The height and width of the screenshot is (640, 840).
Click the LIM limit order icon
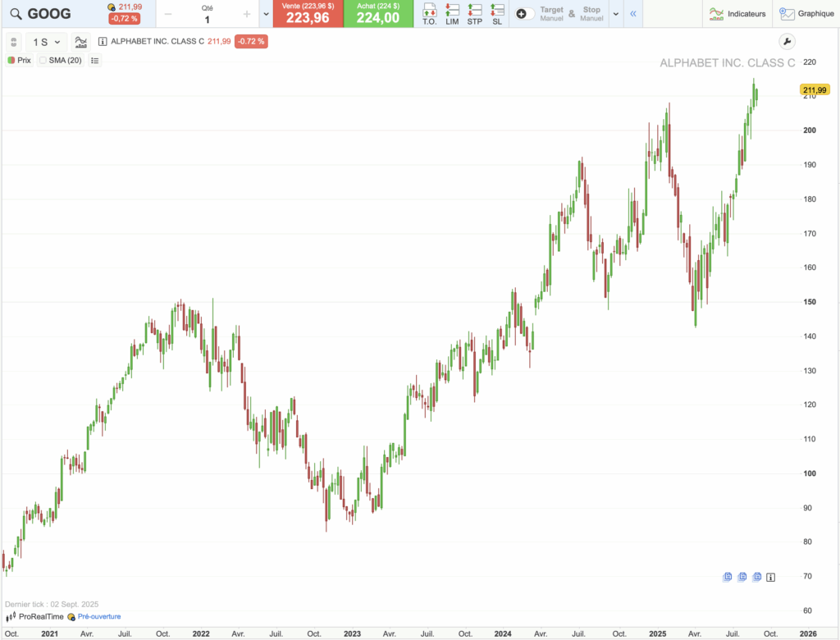point(450,14)
